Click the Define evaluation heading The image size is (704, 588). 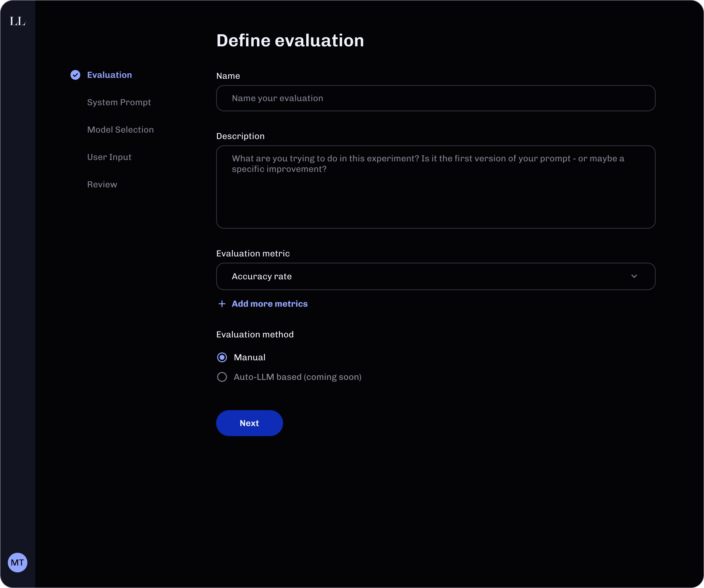point(290,40)
